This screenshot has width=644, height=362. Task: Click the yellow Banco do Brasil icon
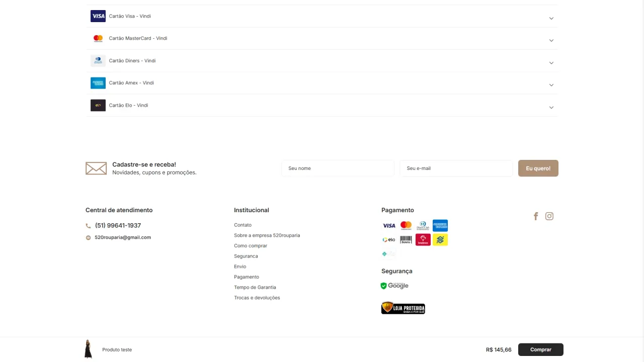tap(440, 240)
